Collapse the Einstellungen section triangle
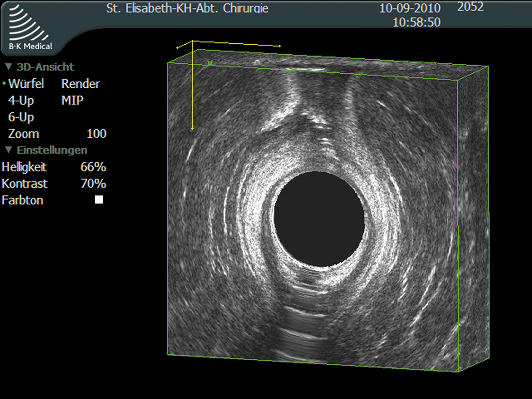 point(8,150)
